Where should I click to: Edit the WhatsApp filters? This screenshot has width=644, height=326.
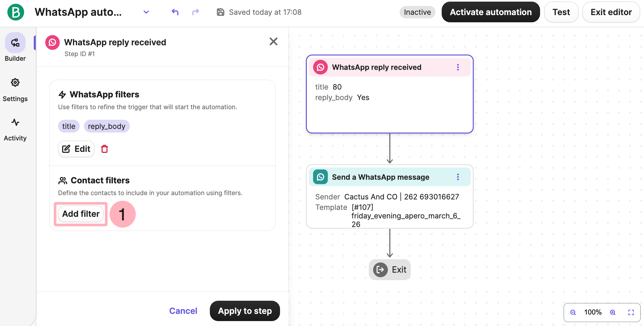[76, 149]
